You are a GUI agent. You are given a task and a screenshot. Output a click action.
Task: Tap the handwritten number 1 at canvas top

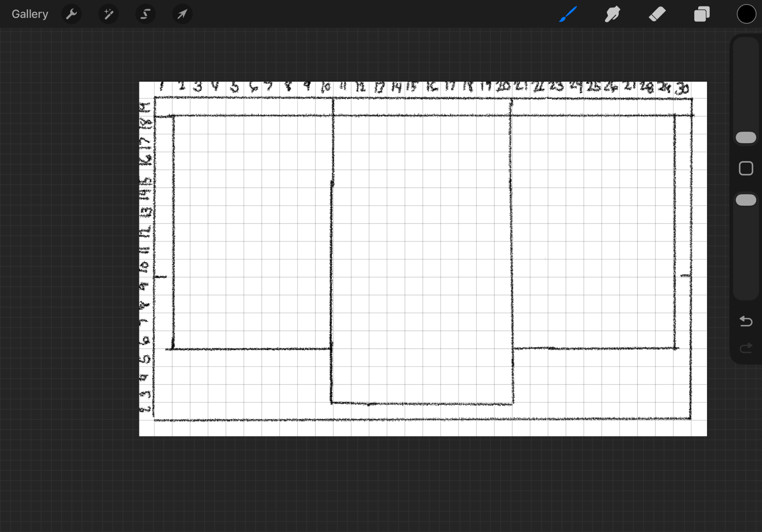162,87
